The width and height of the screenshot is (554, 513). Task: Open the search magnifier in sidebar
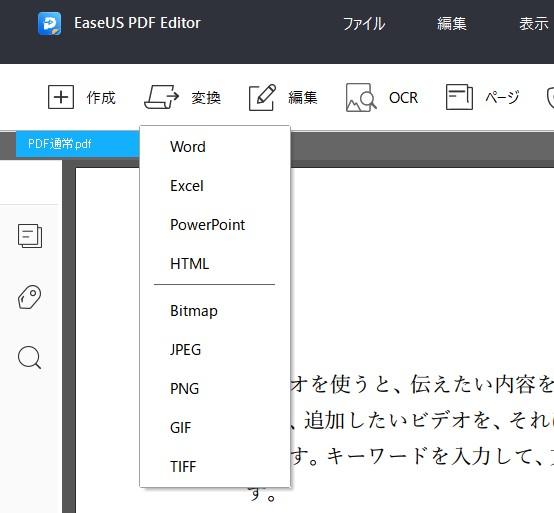tap(29, 358)
